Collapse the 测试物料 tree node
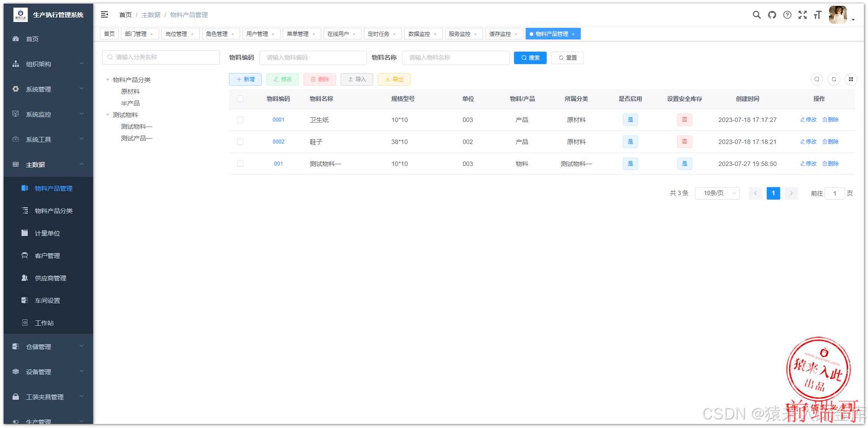 (x=108, y=115)
